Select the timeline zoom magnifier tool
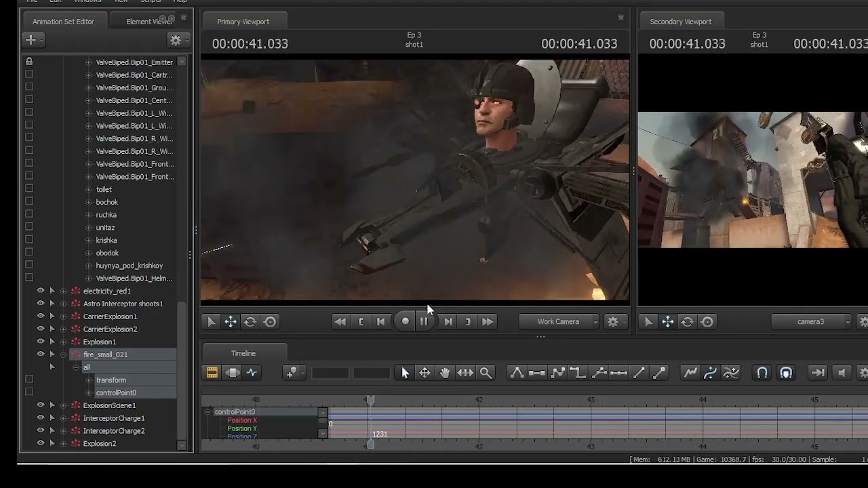868x488 pixels. click(x=486, y=373)
